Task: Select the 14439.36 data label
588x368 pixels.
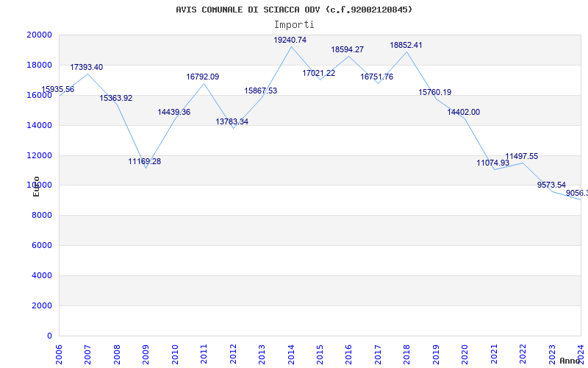Action: tap(174, 112)
